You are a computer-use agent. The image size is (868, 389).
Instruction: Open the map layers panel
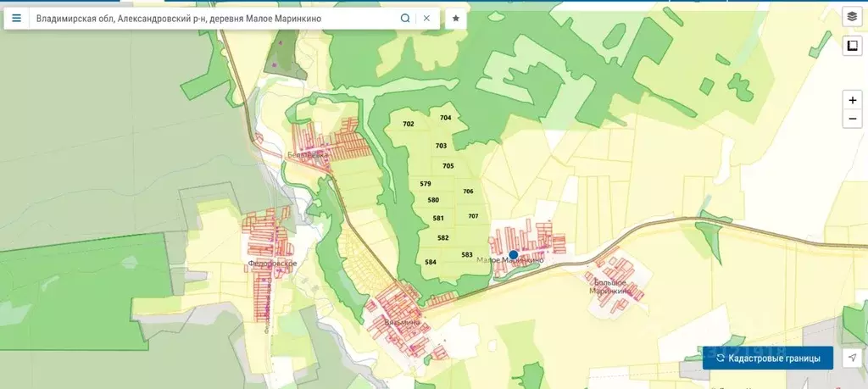[x=852, y=16]
